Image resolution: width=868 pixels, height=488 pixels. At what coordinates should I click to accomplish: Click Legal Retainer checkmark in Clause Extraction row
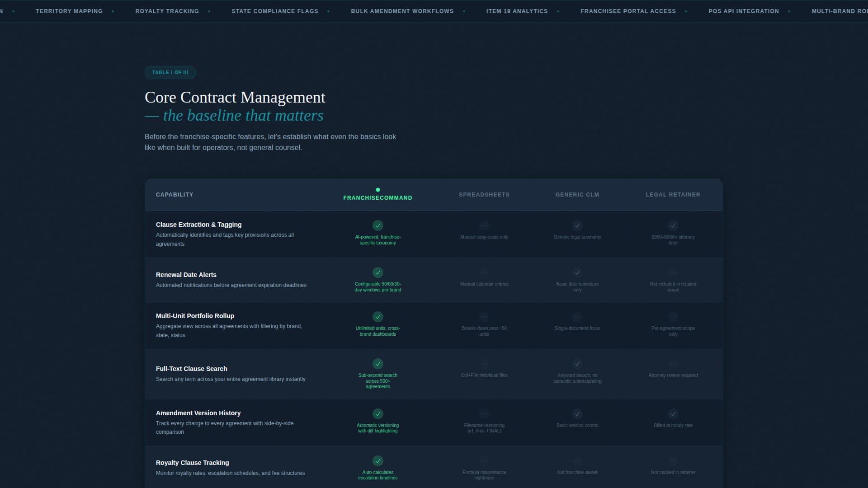click(673, 225)
